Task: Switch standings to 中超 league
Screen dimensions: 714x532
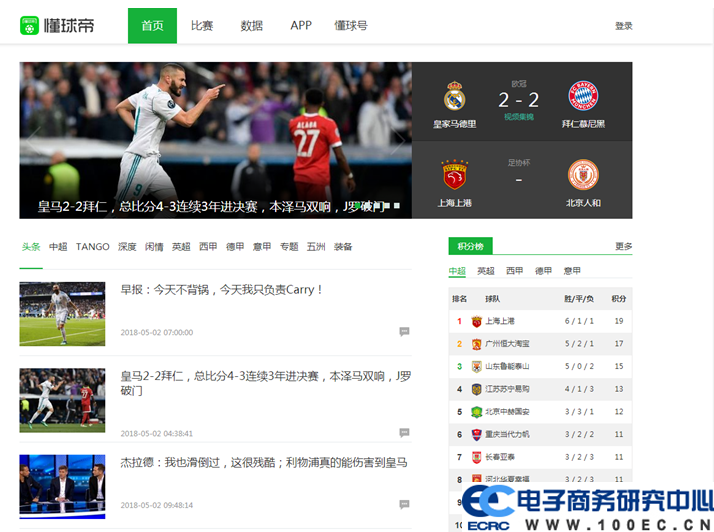Action: click(457, 271)
